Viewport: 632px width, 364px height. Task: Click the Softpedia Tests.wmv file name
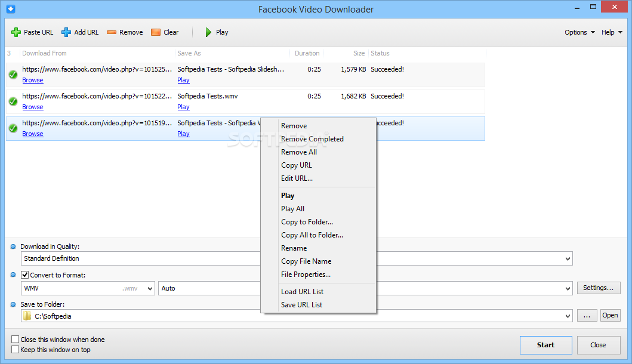click(x=208, y=96)
